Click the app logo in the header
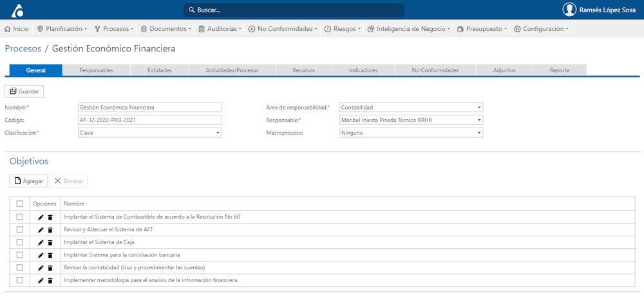The image size is (644, 306). (17, 10)
